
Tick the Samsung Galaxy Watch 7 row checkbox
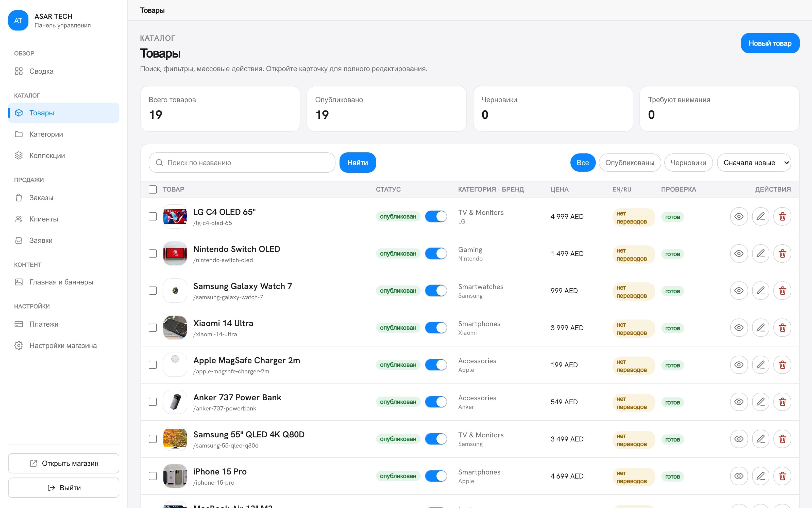[153, 291]
